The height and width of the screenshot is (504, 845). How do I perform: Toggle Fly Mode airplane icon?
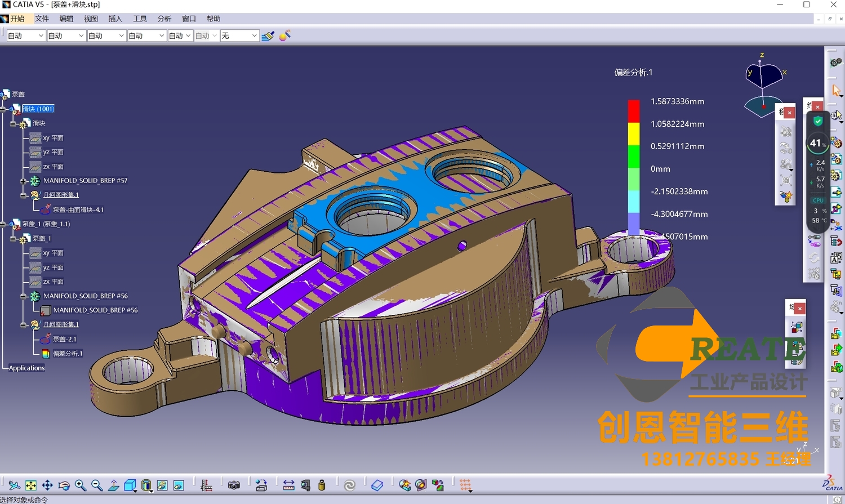(x=15, y=485)
